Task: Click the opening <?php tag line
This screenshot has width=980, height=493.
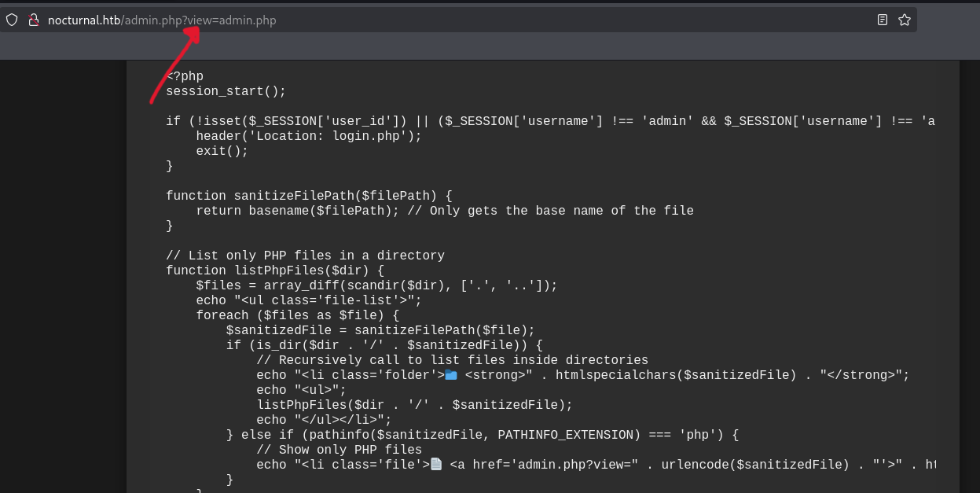Action: tap(185, 76)
